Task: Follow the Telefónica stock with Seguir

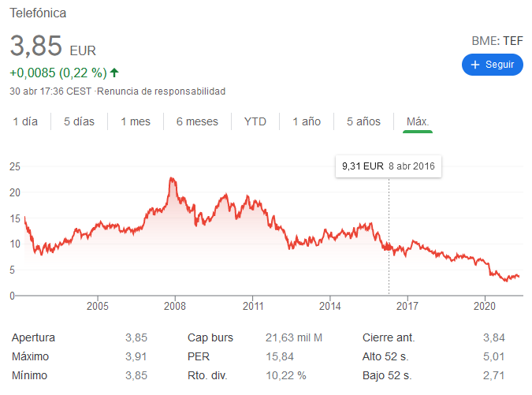Action: click(493, 65)
